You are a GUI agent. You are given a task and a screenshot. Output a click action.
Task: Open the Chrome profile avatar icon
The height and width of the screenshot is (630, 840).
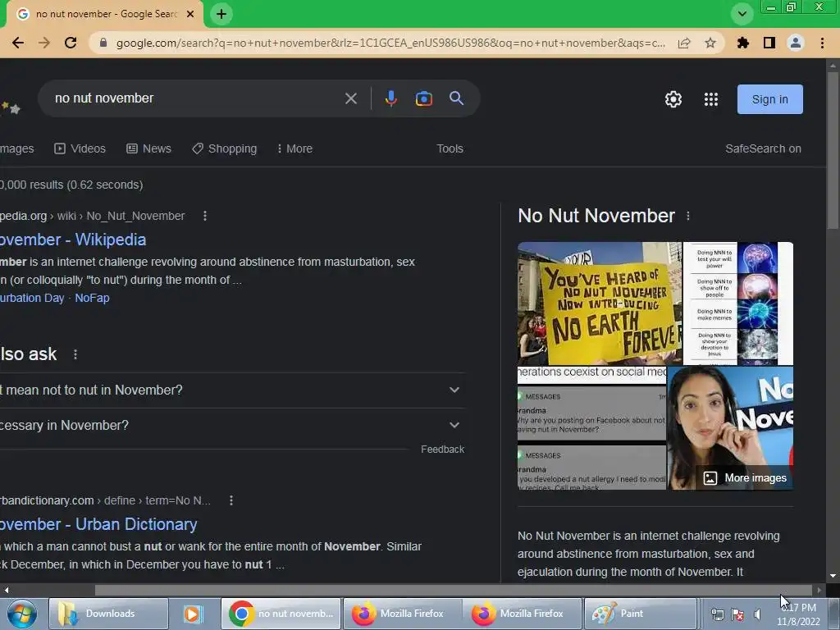tap(796, 43)
